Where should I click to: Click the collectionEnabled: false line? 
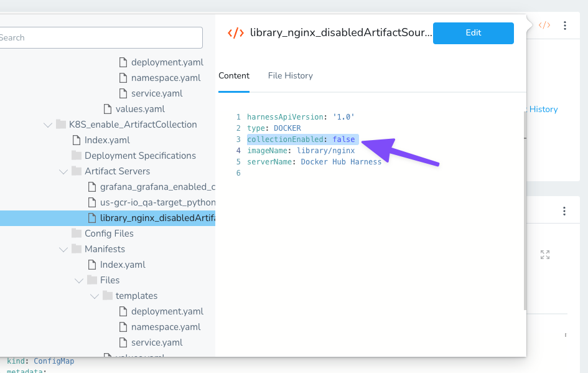pos(302,139)
